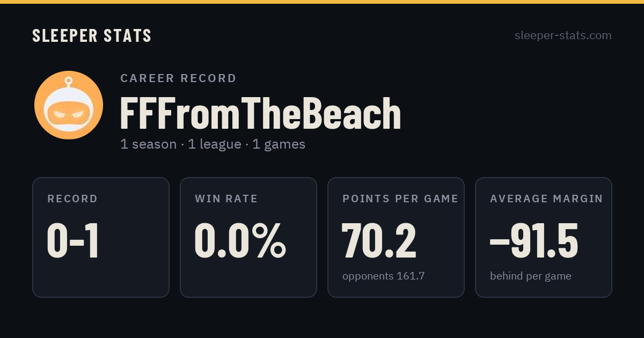644x338 pixels.
Task: Click the CAREER RECORD label
Action: (178, 78)
